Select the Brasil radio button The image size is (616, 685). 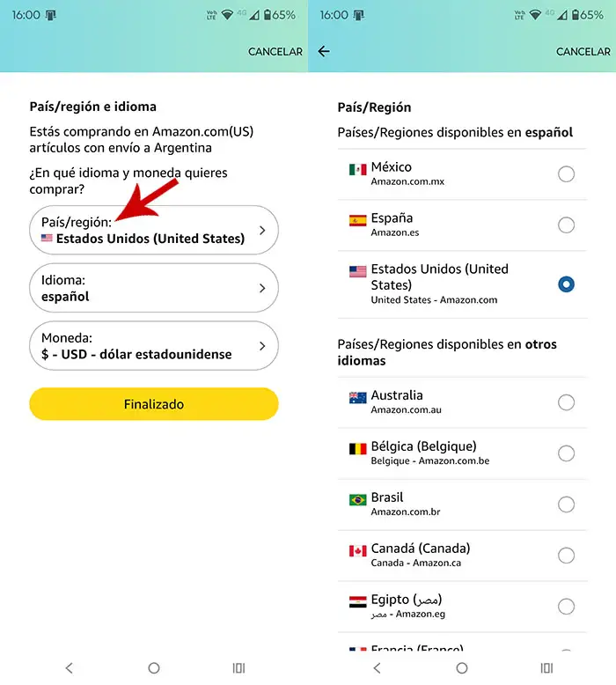[566, 505]
